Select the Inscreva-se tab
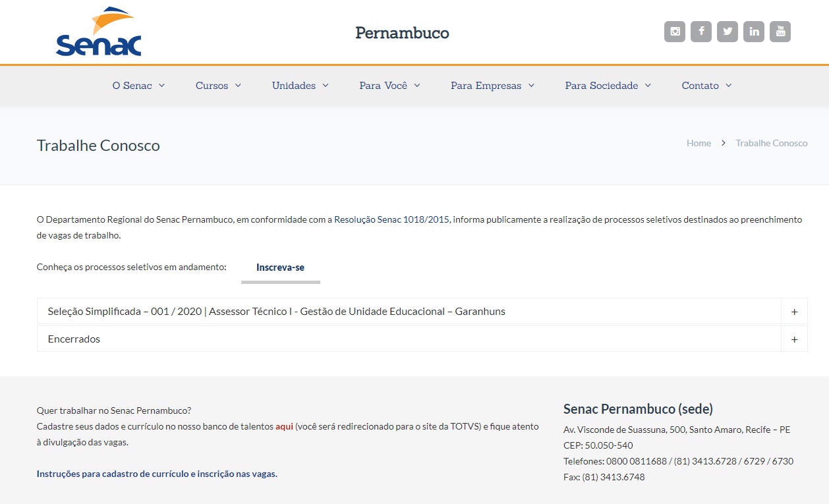Screen dimensions: 829x504 point(280,267)
